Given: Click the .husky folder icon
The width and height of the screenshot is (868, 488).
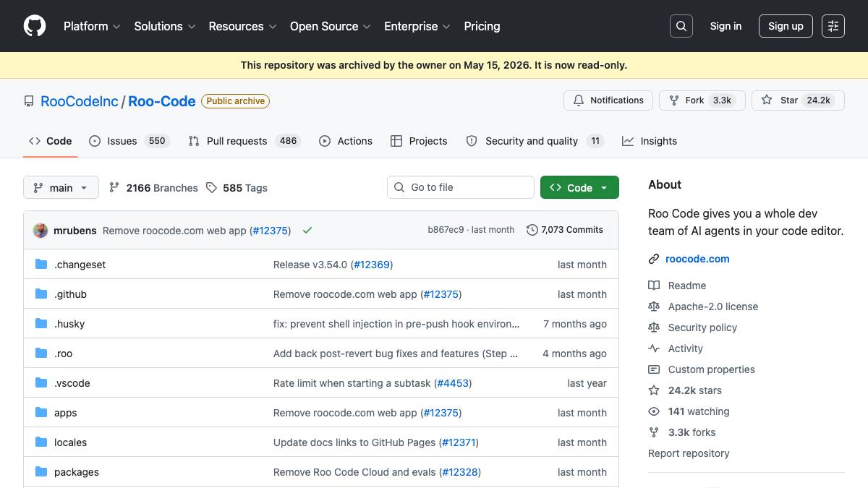Looking at the screenshot, I should 41,324.
